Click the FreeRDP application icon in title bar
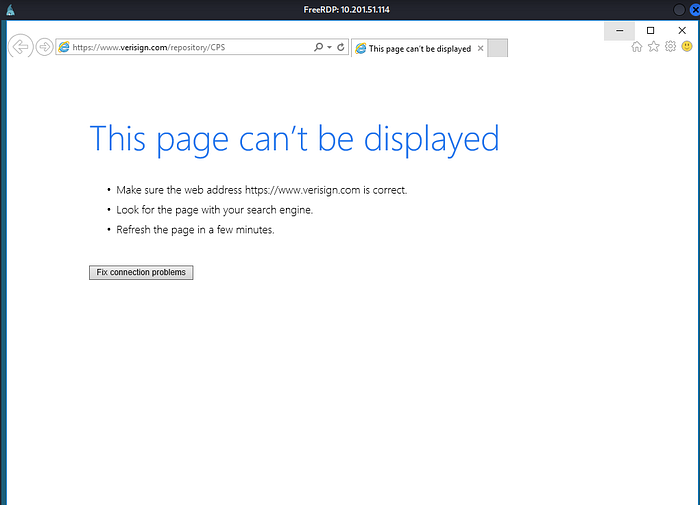700x505 pixels. [x=10, y=10]
